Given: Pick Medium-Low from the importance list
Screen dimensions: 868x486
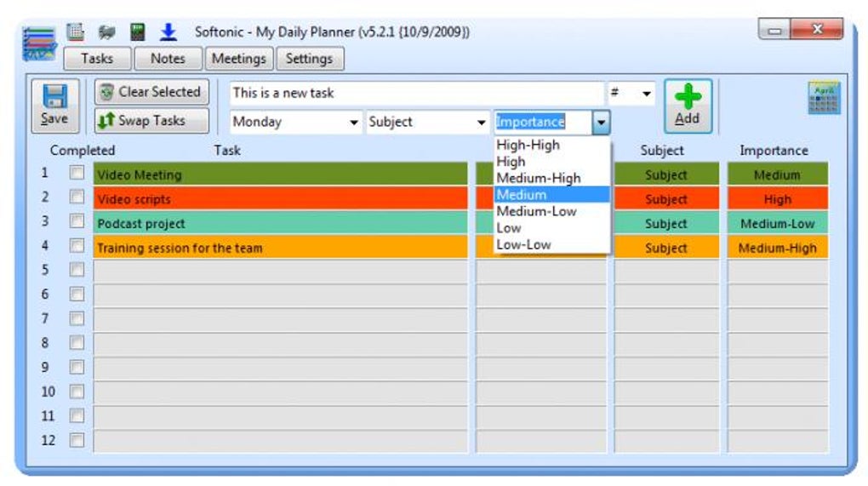Looking at the screenshot, I should 552,211.
